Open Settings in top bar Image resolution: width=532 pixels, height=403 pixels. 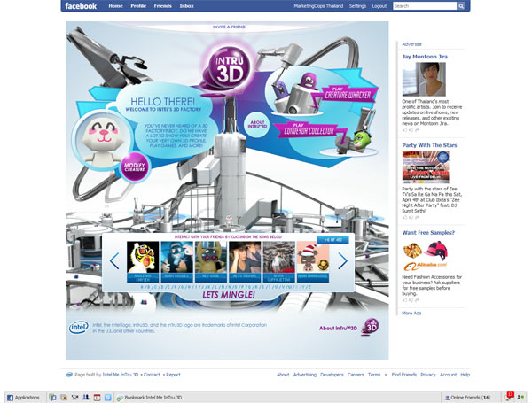click(x=357, y=6)
